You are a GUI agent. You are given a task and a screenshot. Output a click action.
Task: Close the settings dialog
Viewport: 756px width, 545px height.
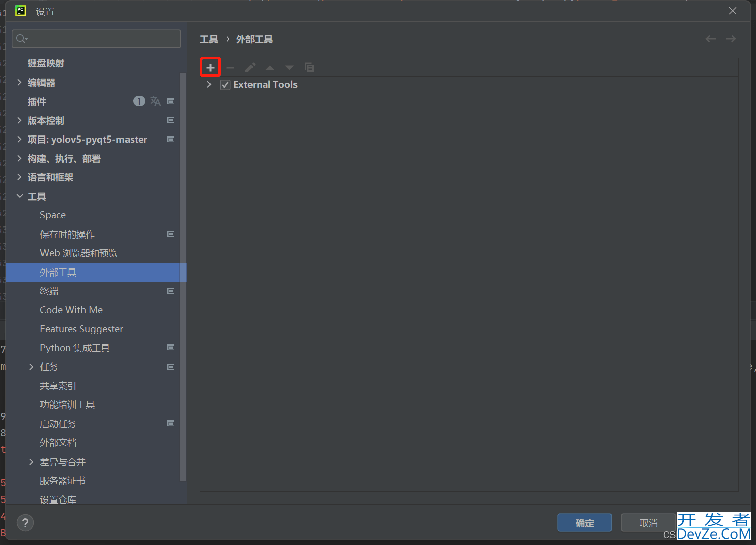pos(733,11)
